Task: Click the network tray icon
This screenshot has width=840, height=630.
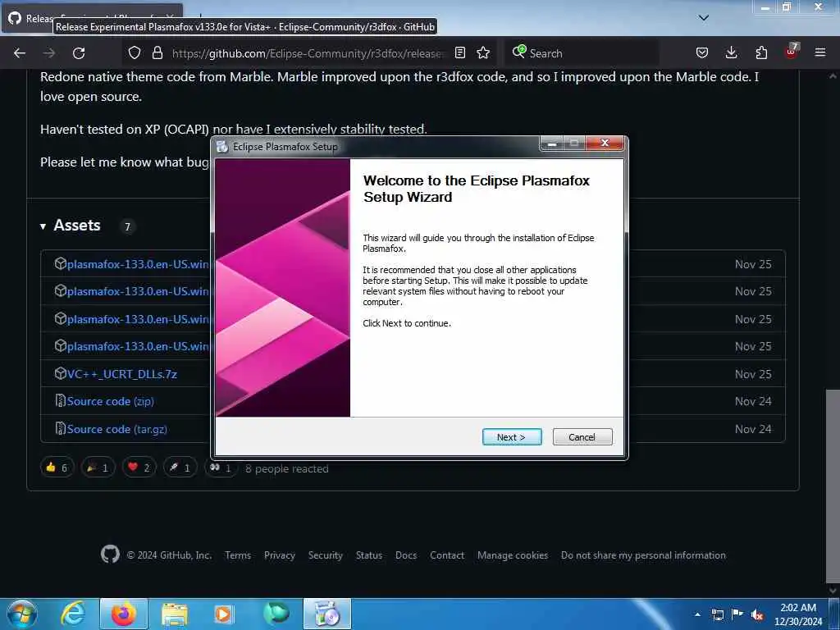Action: pos(717,614)
